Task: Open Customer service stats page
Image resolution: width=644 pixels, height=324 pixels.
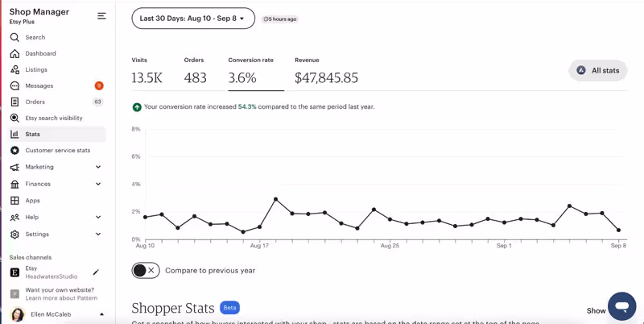Action: 56,151
